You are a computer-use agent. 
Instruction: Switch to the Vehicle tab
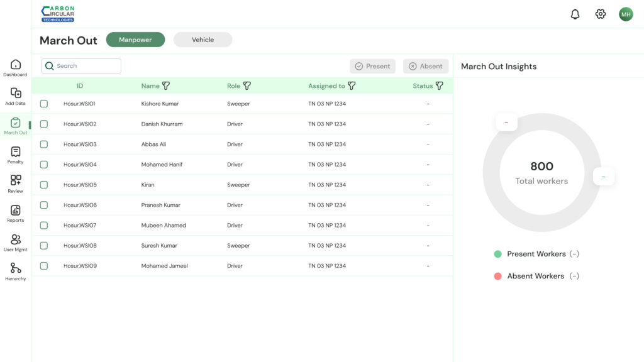(x=203, y=40)
